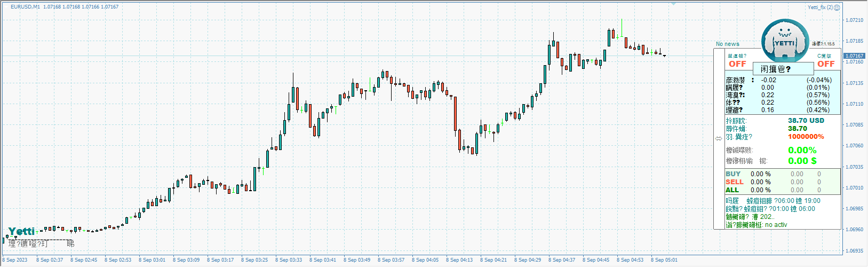
Task: Click the -0.02 statistic value
Action: [x=769, y=80]
